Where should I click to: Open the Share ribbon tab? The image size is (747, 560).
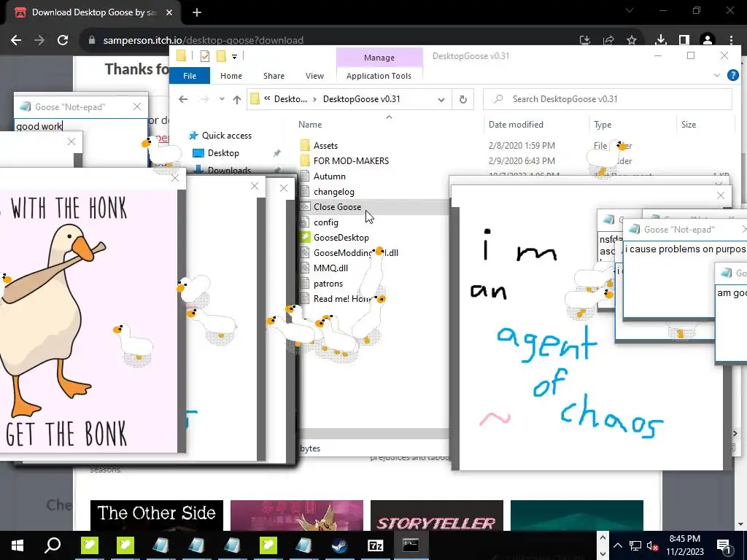274,76
